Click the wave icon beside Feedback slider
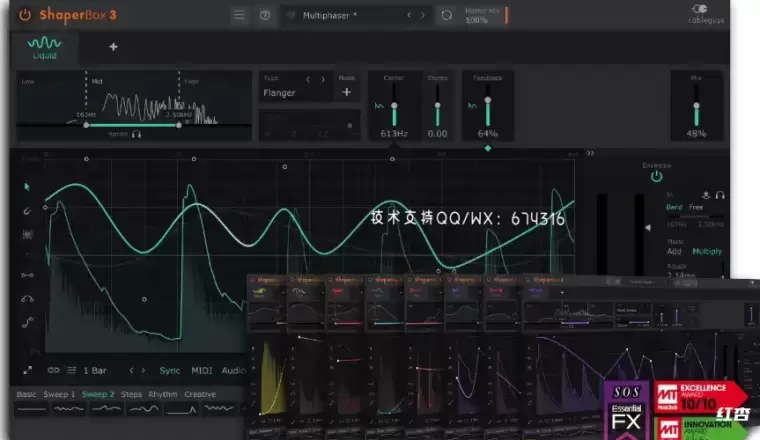 [472, 105]
